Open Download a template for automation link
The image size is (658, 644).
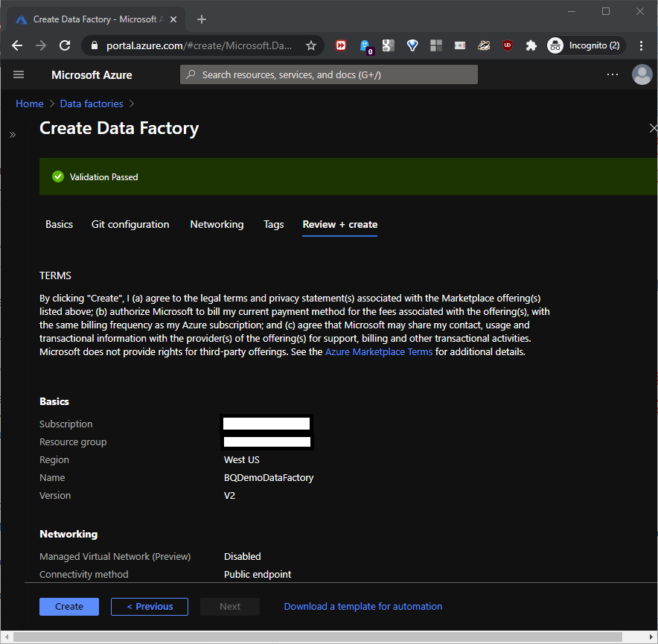pyautogui.click(x=363, y=606)
